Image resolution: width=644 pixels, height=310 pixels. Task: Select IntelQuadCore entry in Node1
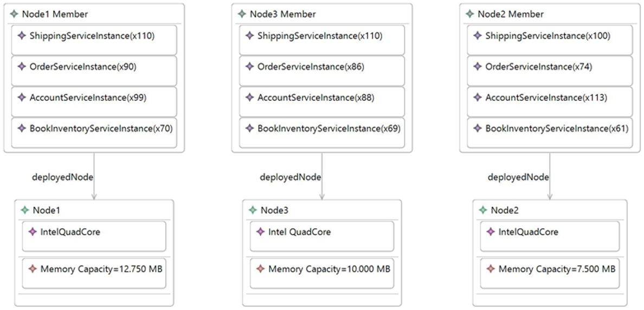coord(94,236)
